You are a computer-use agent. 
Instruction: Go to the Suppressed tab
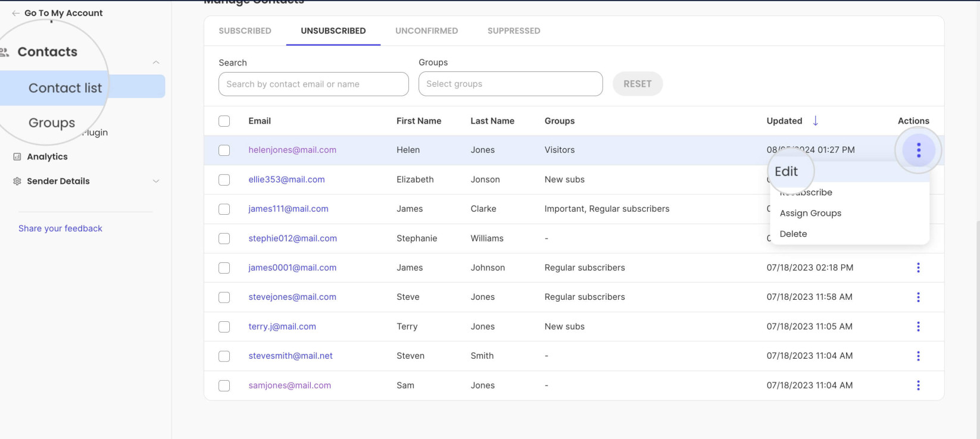tap(514, 31)
